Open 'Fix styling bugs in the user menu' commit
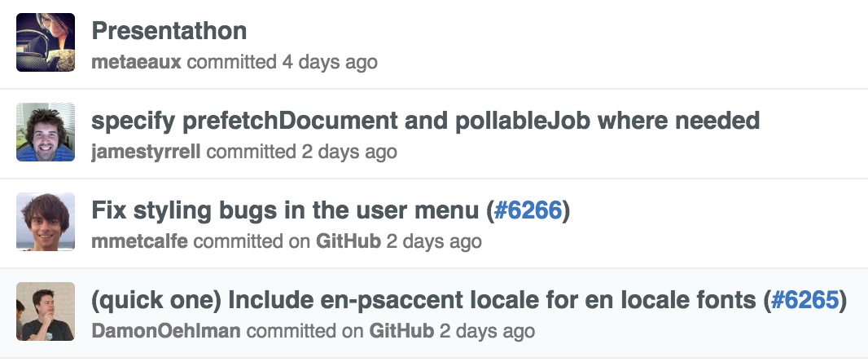Image resolution: width=868 pixels, height=362 pixels. (x=284, y=210)
